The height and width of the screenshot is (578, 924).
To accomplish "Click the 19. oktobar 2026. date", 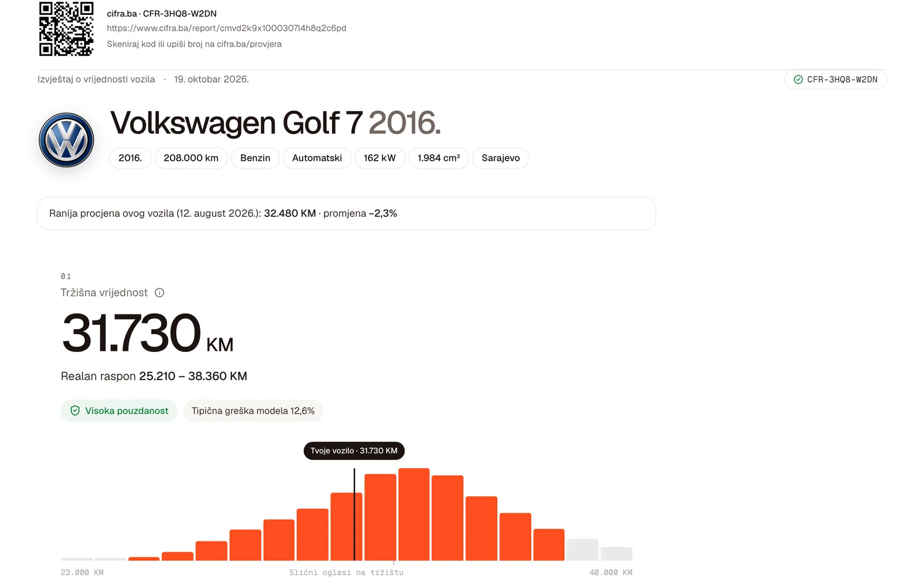I will (x=211, y=79).
